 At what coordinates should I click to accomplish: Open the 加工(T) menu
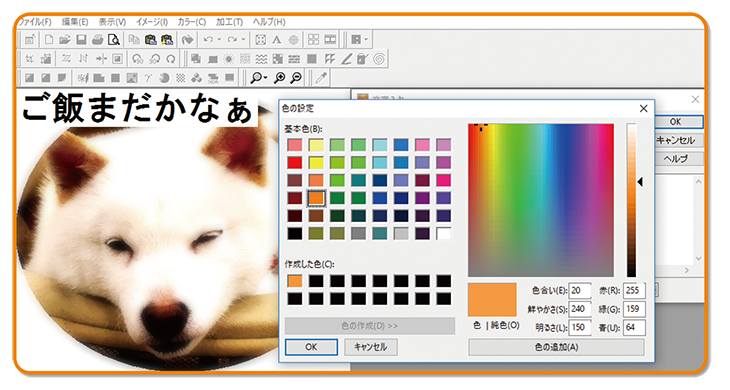pos(229,22)
